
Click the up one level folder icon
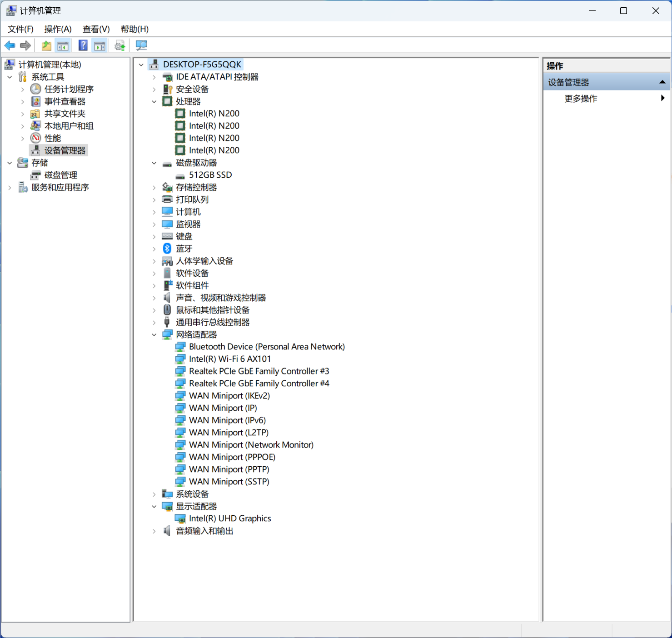click(x=46, y=45)
